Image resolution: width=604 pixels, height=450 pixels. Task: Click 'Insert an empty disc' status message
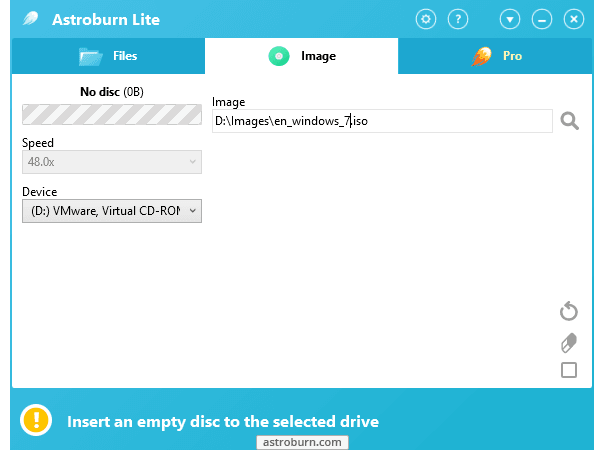click(x=223, y=421)
